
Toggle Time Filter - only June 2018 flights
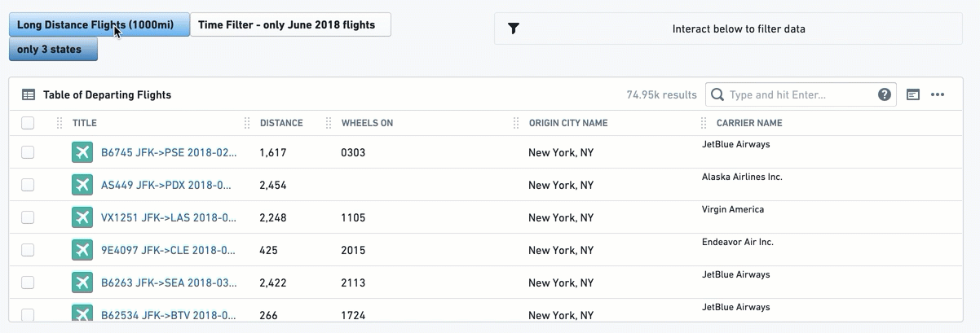[x=290, y=24]
